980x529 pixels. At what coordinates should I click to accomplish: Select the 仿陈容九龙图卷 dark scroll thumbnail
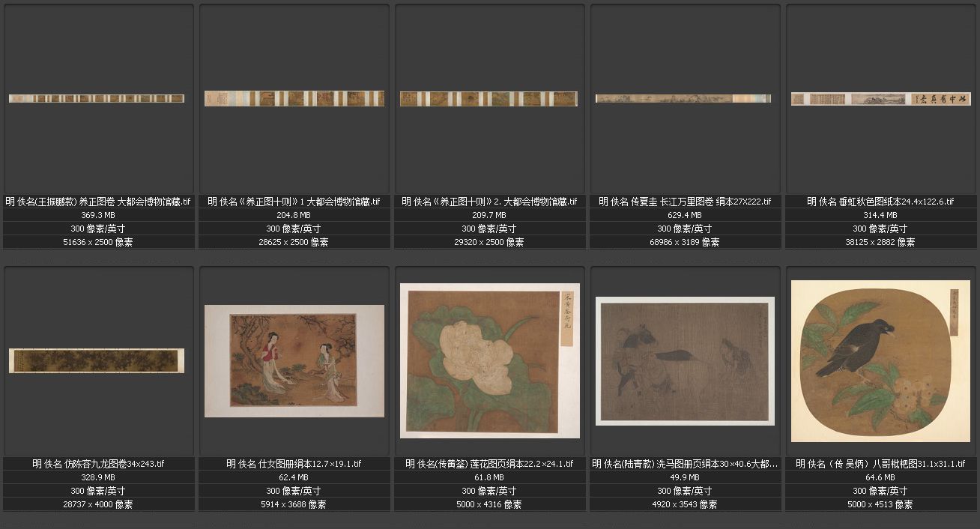click(97, 360)
